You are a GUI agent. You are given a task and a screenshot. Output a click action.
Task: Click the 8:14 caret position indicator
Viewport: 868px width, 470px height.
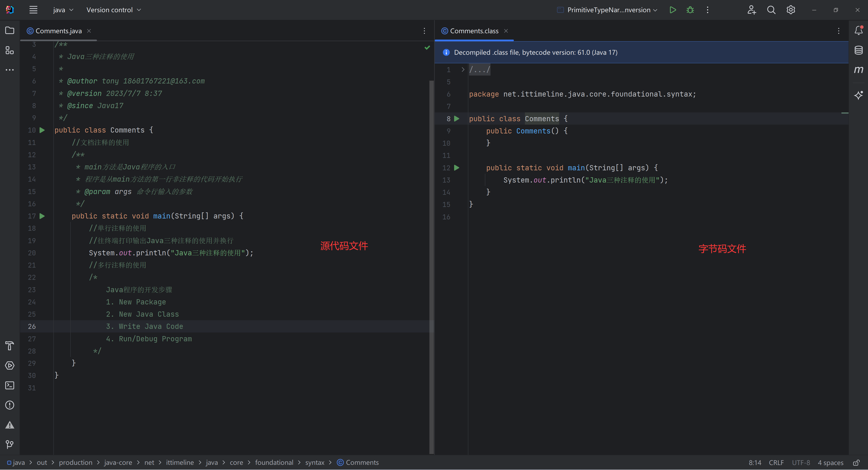(x=755, y=463)
